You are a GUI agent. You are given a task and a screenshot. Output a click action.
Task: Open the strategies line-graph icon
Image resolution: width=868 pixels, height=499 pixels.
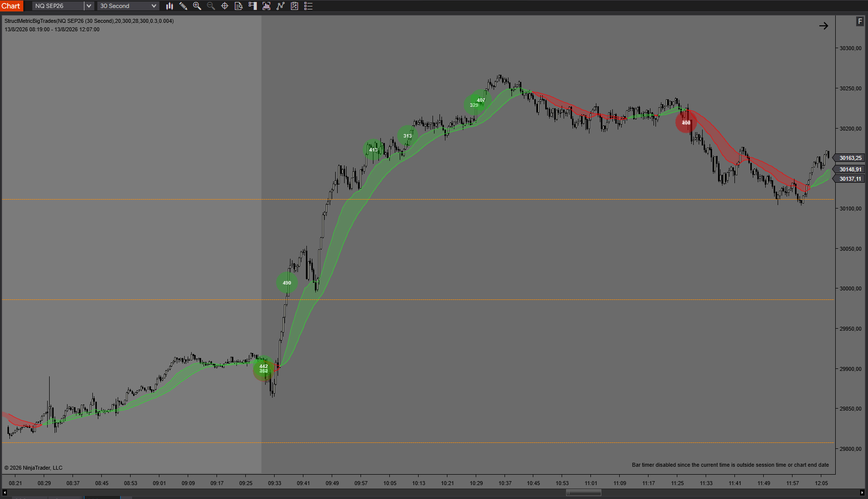pos(280,6)
